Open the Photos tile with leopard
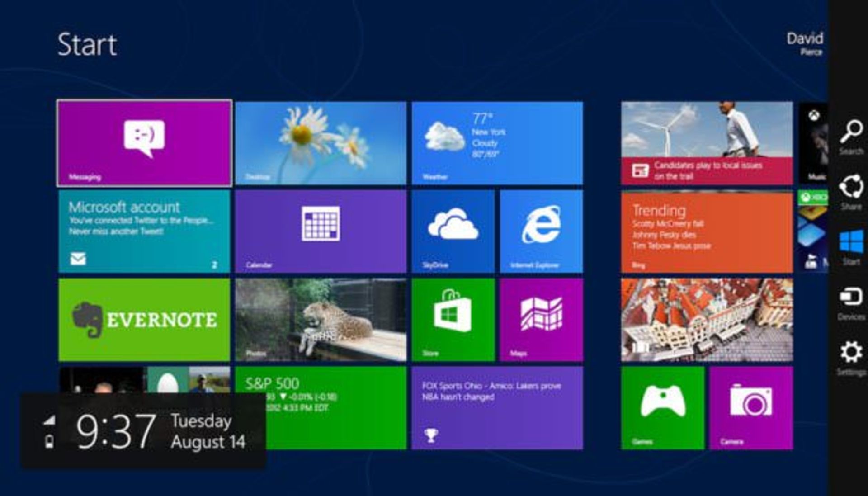Screen dimensions: 868x496 click(x=321, y=320)
